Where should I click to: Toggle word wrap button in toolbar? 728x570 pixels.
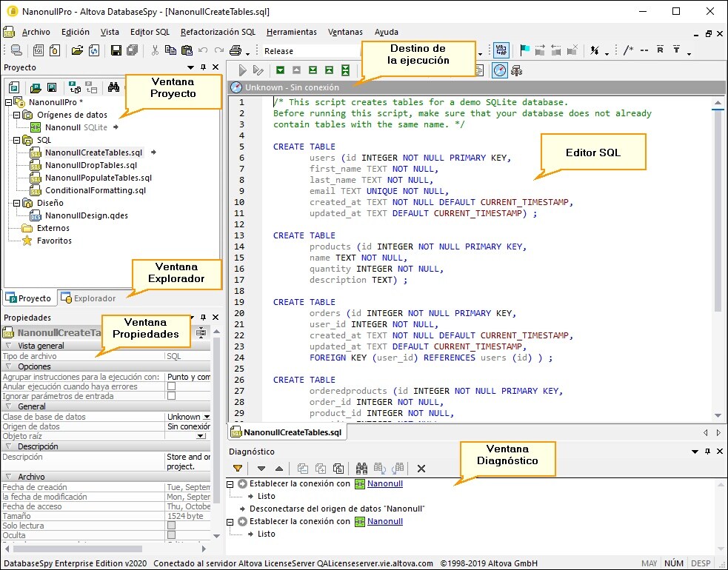coord(501,50)
